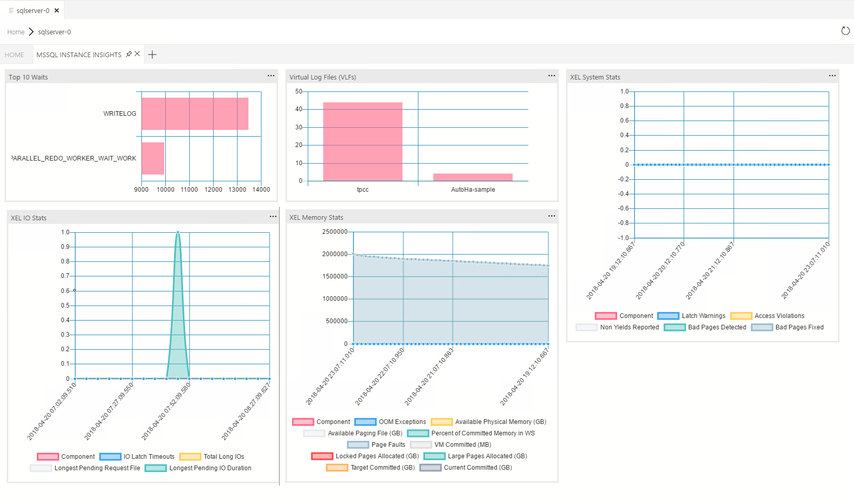The height and width of the screenshot is (504, 854).
Task: Select the sqlserver-0 editor tab
Action: [x=33, y=10]
